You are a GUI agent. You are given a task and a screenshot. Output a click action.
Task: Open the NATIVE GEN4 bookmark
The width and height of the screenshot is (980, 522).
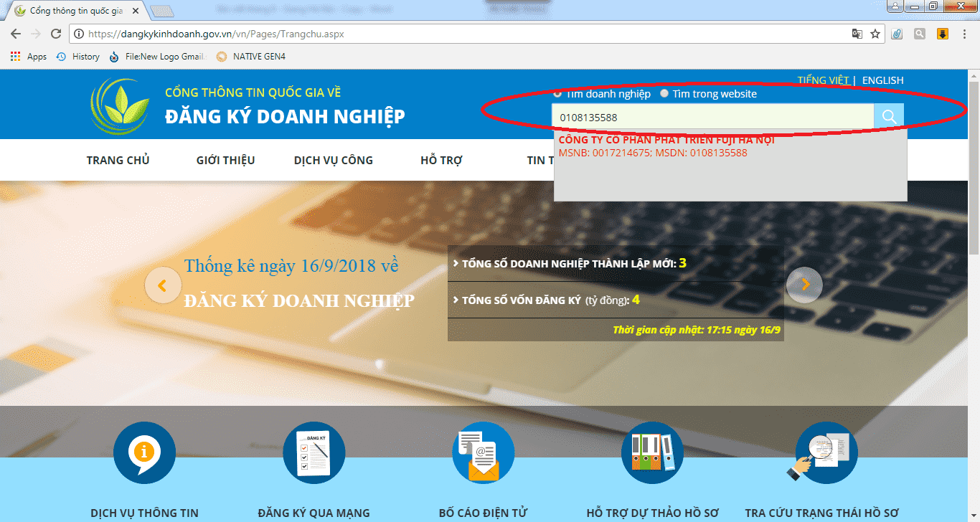click(250, 57)
